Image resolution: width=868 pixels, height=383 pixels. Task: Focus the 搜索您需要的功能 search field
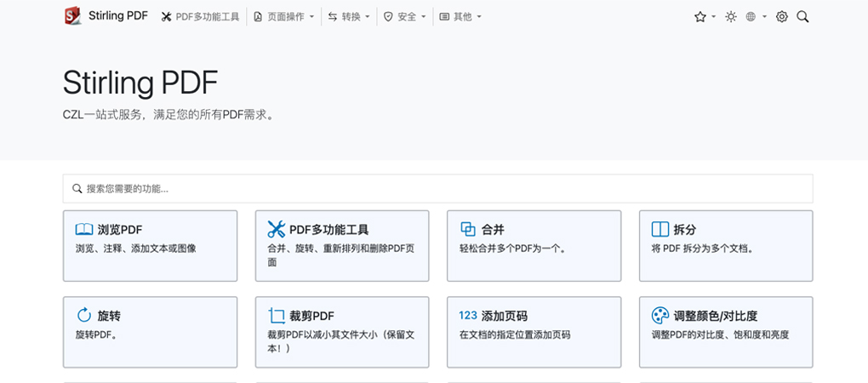(438, 189)
